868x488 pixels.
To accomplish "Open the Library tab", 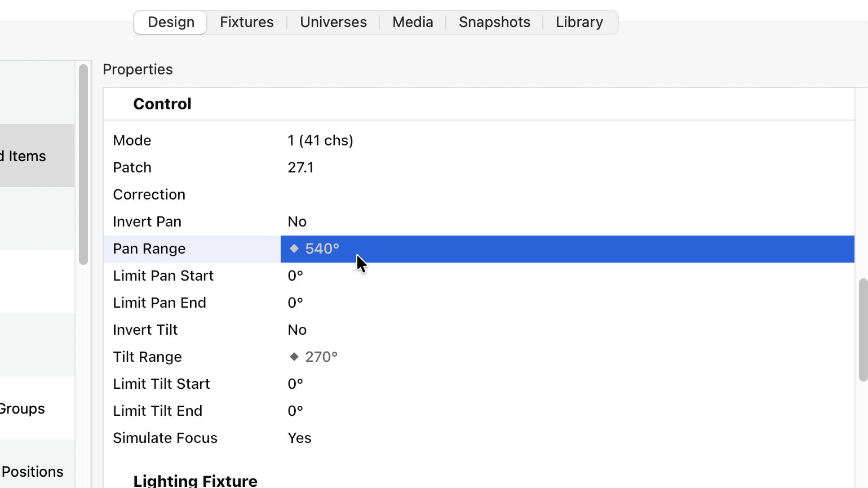I will 579,22.
